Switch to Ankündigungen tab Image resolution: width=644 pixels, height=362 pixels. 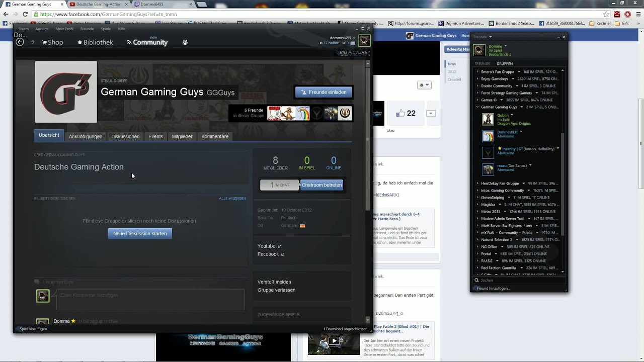pos(86,136)
